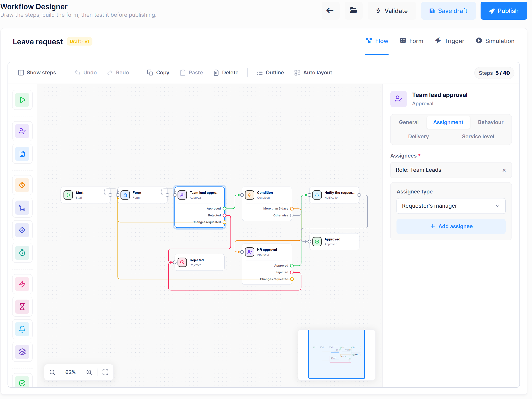The height and width of the screenshot is (399, 532).
Task: Copy the selected step
Action: 158,72
